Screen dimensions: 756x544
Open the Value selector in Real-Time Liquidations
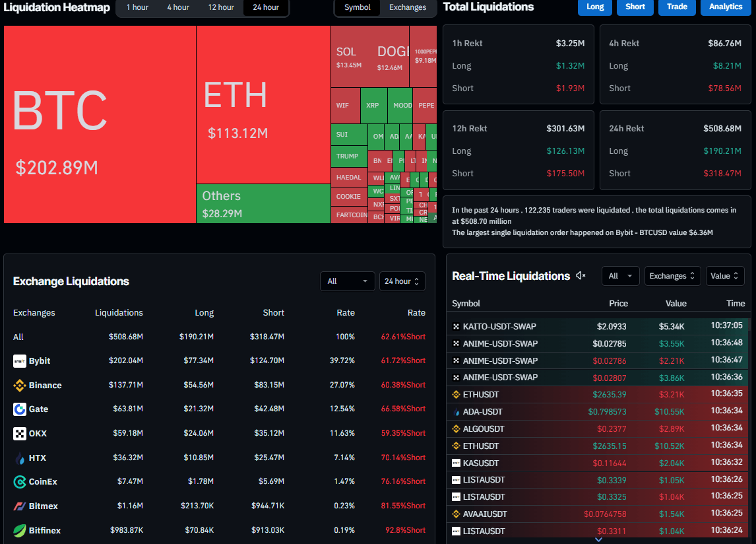(x=724, y=276)
